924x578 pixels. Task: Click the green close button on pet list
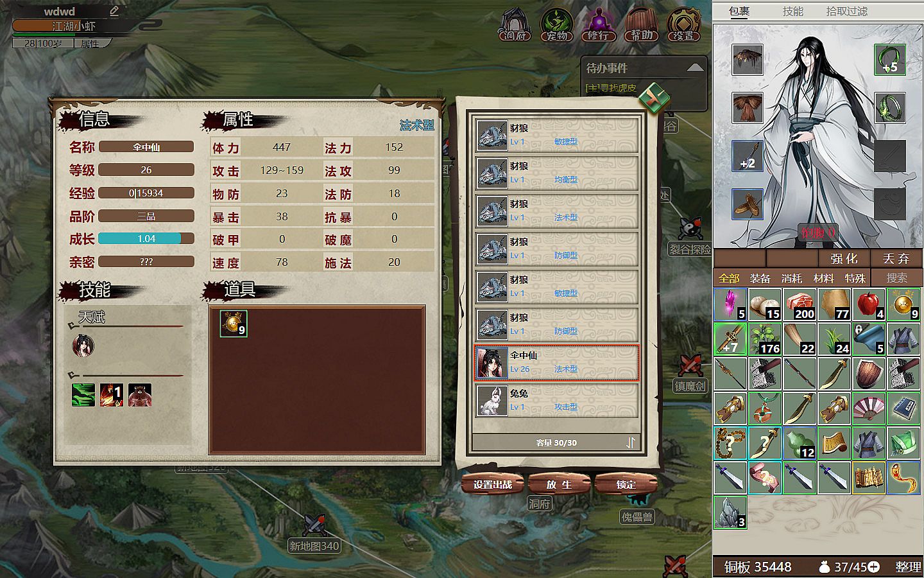tap(654, 99)
